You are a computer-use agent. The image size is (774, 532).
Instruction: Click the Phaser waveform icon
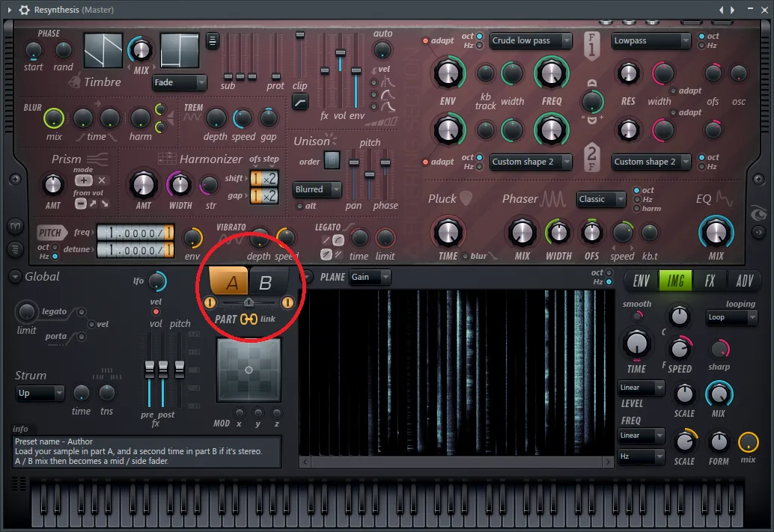coord(553,199)
